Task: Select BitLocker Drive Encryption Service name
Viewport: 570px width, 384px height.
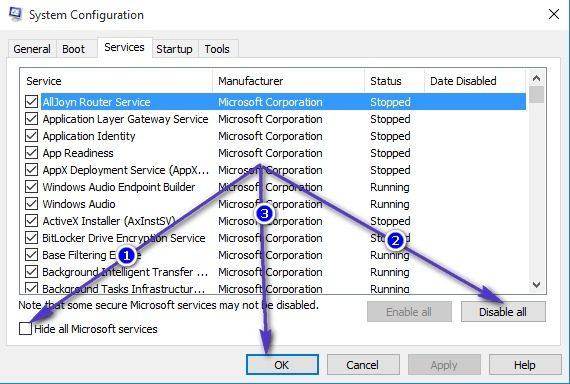Action: [124, 238]
